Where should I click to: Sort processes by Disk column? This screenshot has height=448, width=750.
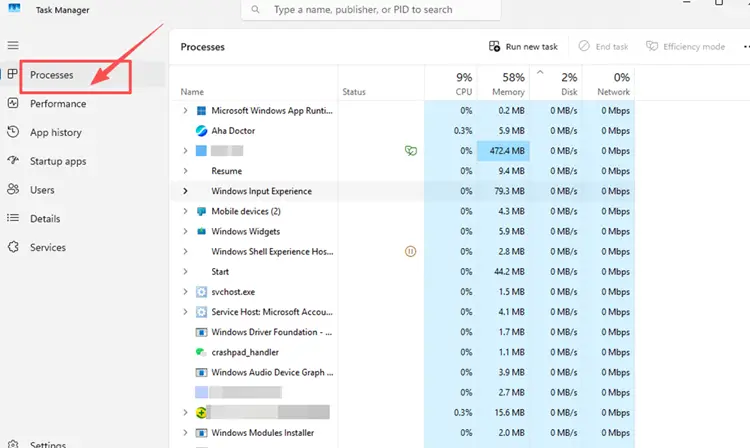click(x=556, y=84)
